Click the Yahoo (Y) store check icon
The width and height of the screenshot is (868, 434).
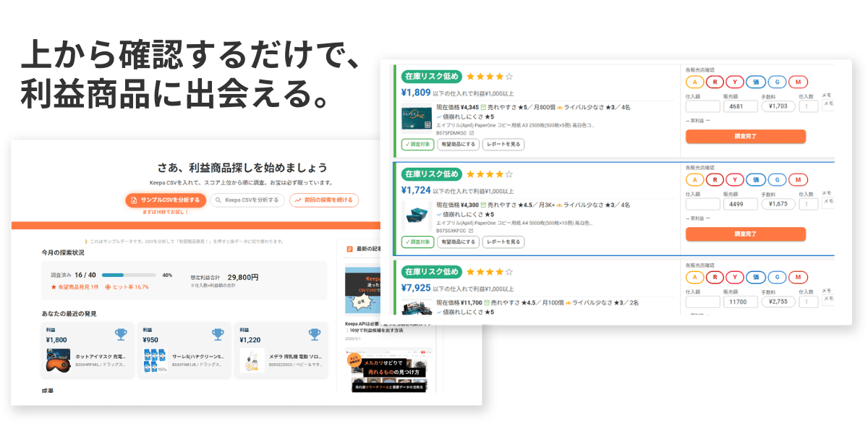735,81
